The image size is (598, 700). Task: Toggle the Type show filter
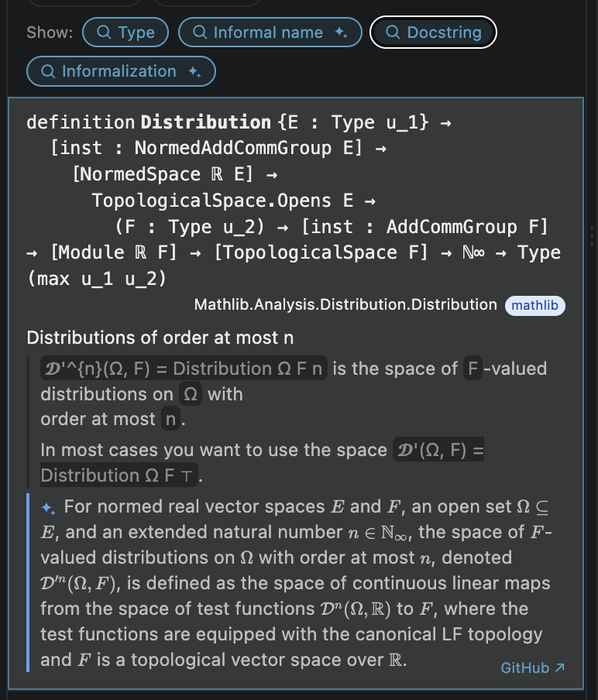pos(125,33)
